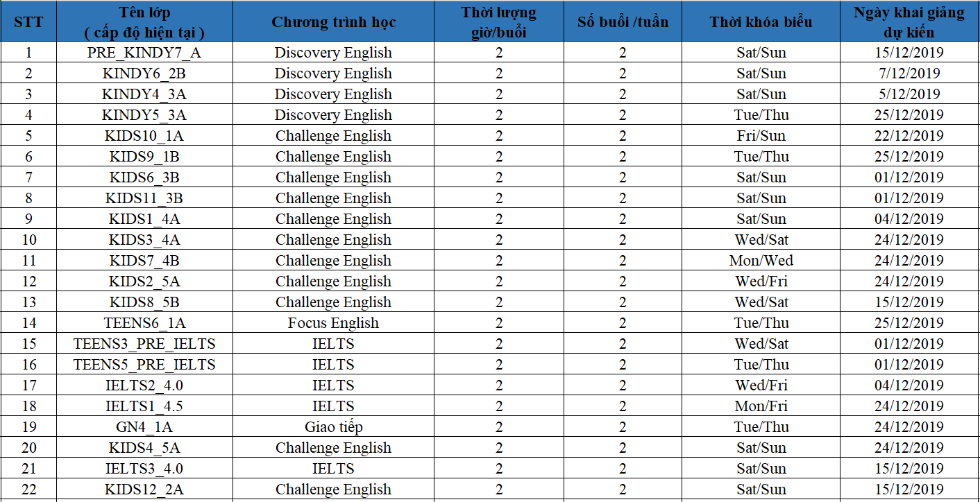Select the IELTS2_4.0 class cell

tap(144, 386)
